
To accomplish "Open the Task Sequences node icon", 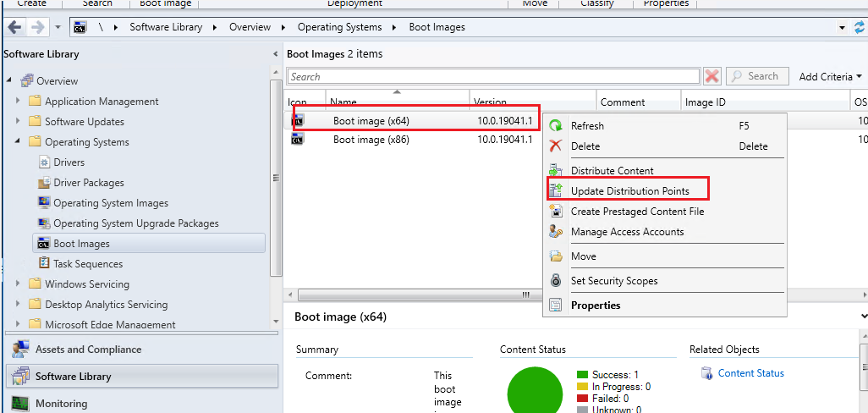I will [44, 263].
